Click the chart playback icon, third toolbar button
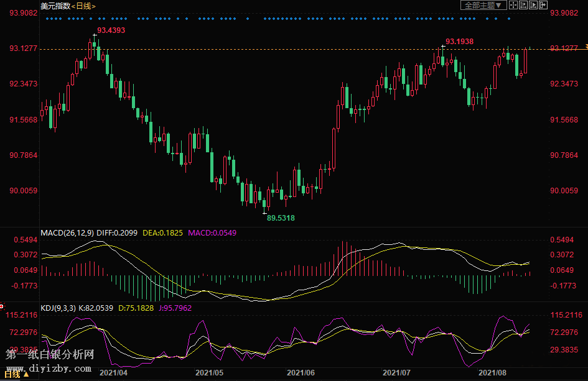 pyautogui.click(x=533, y=6)
